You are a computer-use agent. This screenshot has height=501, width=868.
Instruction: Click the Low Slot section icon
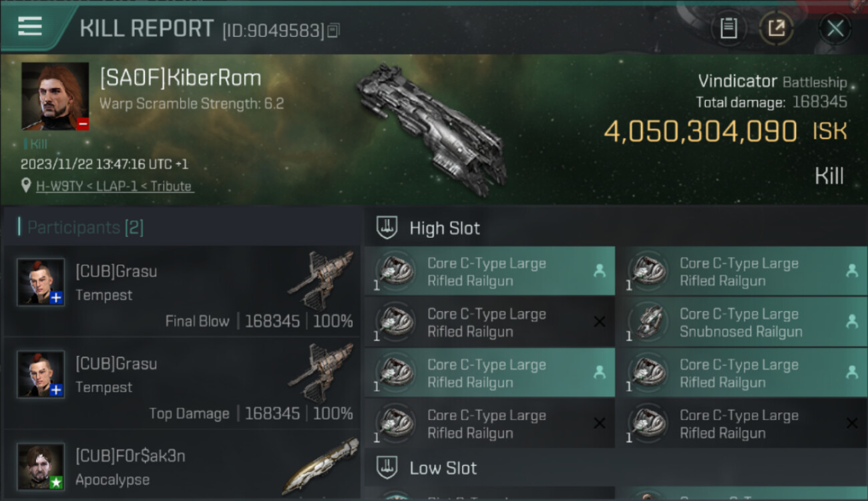pos(387,468)
